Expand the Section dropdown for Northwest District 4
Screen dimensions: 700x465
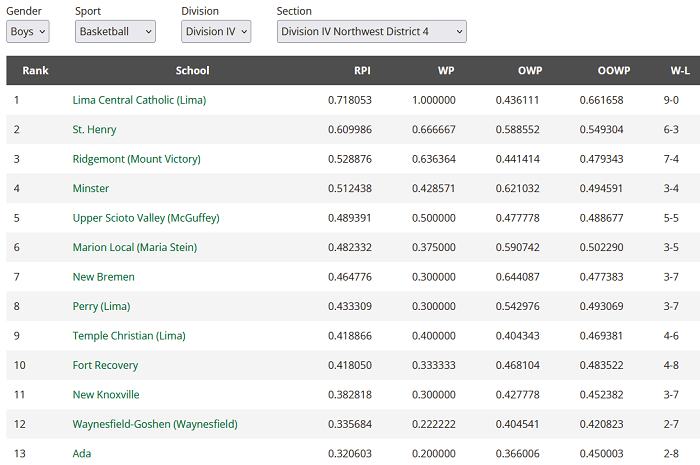(371, 32)
